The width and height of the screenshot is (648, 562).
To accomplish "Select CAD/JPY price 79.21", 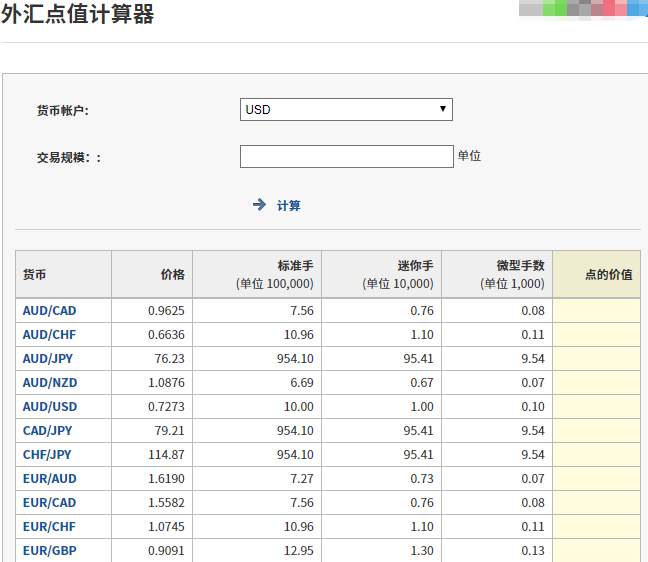I will 169,431.
